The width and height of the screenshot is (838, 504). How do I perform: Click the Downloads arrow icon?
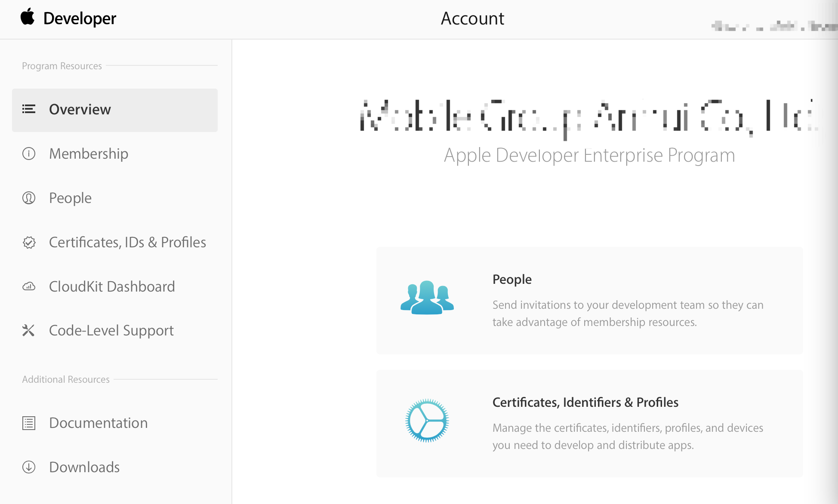[29, 467]
